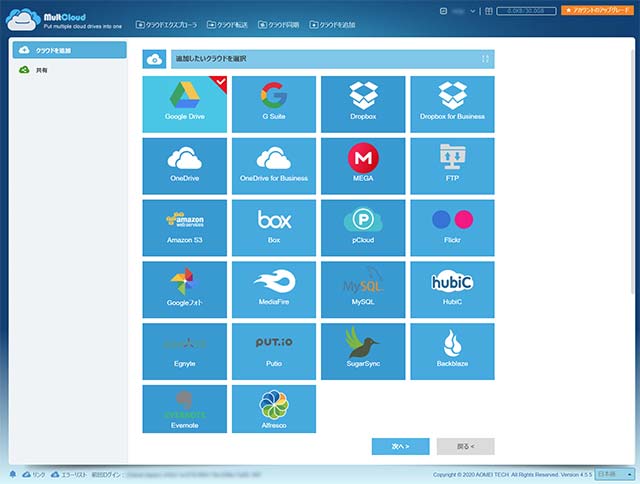Open the Cloud Transfer tab

[227, 25]
